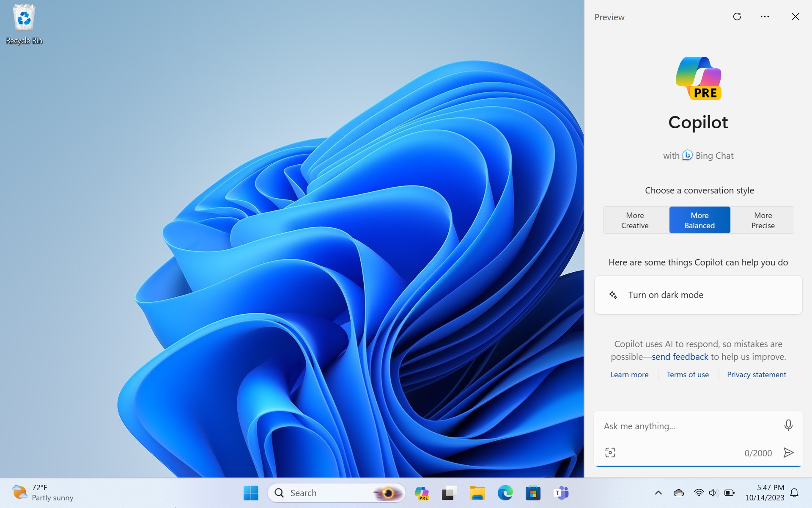Open Copilot PRE from the taskbar
The image size is (812, 508).
(x=422, y=493)
